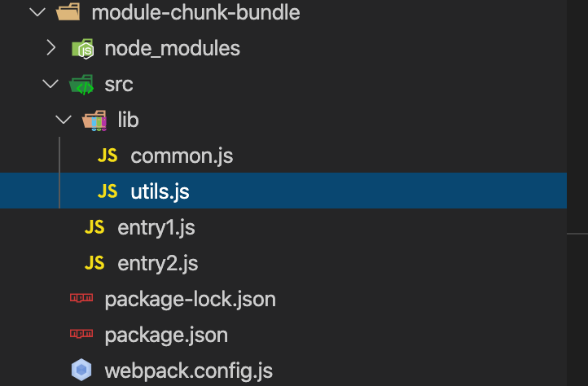
Task: Click the webpack cube icon
Action: click(x=81, y=371)
